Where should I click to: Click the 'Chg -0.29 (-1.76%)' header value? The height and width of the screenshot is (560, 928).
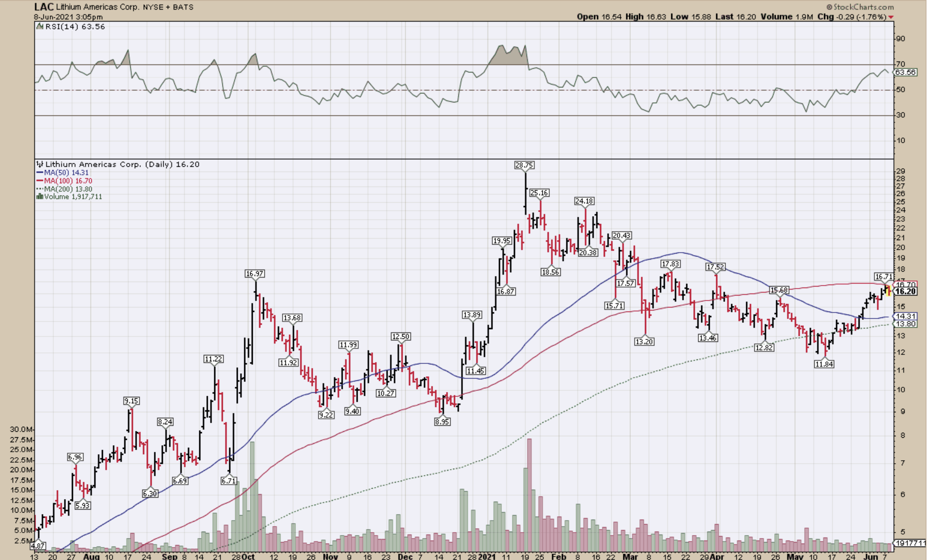click(852, 16)
